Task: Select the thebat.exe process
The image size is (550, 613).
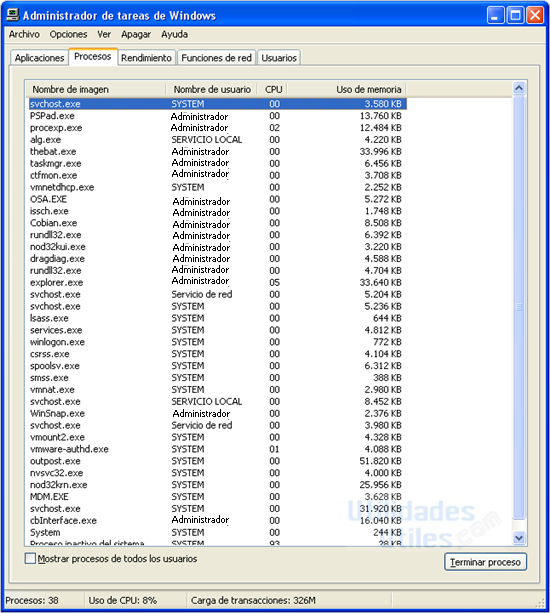Action: [217, 151]
